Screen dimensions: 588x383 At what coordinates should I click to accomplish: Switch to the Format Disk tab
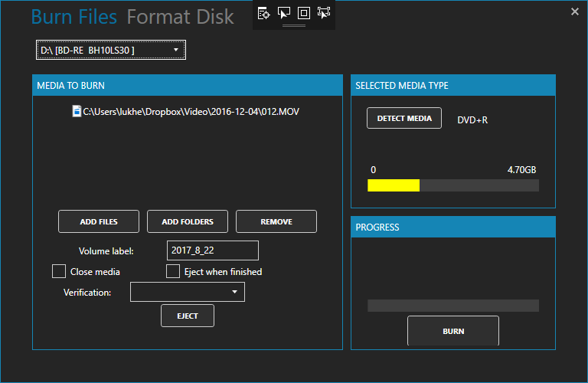coord(180,17)
